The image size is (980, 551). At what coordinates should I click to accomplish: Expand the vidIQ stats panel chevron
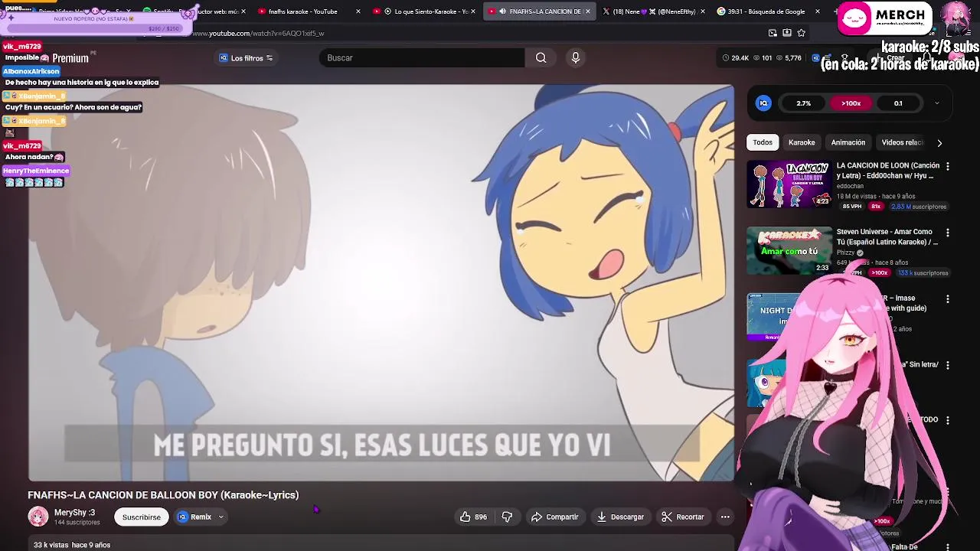(936, 103)
